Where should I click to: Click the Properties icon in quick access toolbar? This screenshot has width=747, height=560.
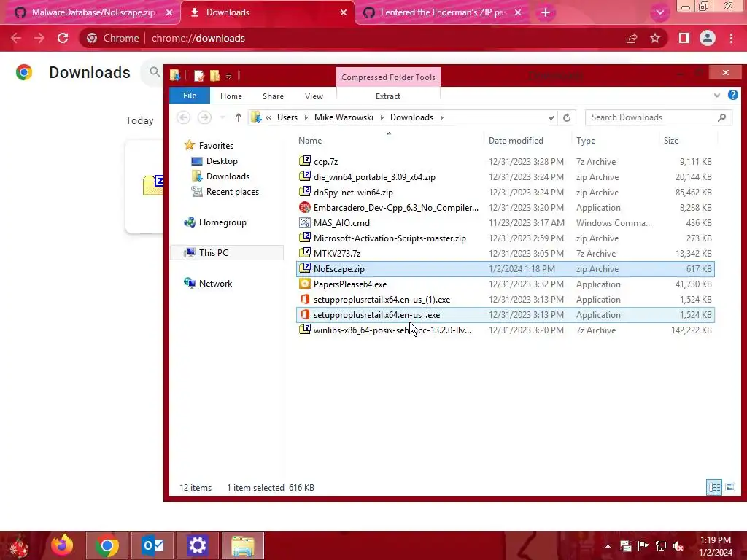click(199, 76)
